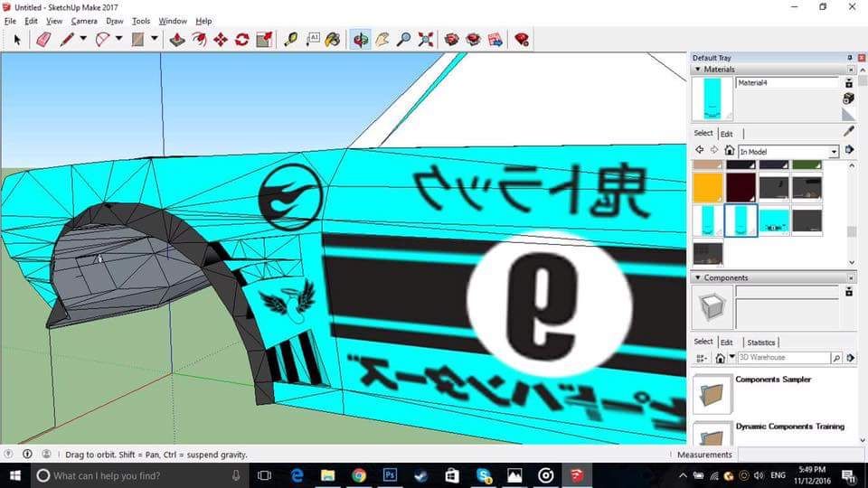Select the orange material swatch

pos(708,188)
